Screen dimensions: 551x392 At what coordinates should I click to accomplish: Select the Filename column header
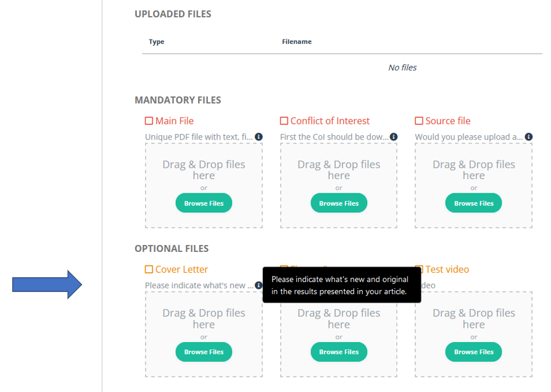click(x=297, y=41)
